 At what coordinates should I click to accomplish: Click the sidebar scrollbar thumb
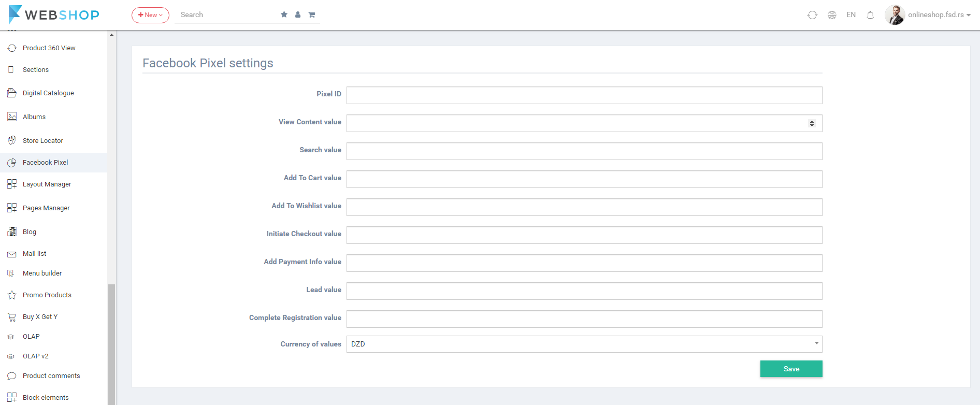click(111, 344)
